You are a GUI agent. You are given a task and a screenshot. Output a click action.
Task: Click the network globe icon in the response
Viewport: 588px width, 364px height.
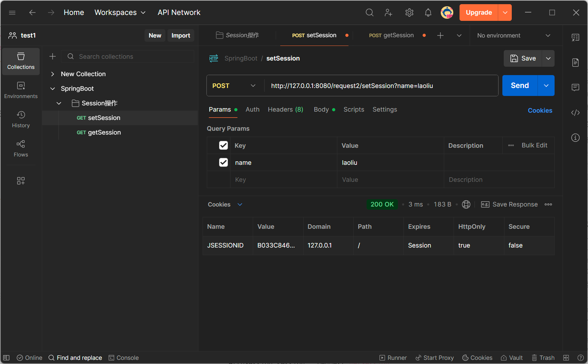click(466, 204)
